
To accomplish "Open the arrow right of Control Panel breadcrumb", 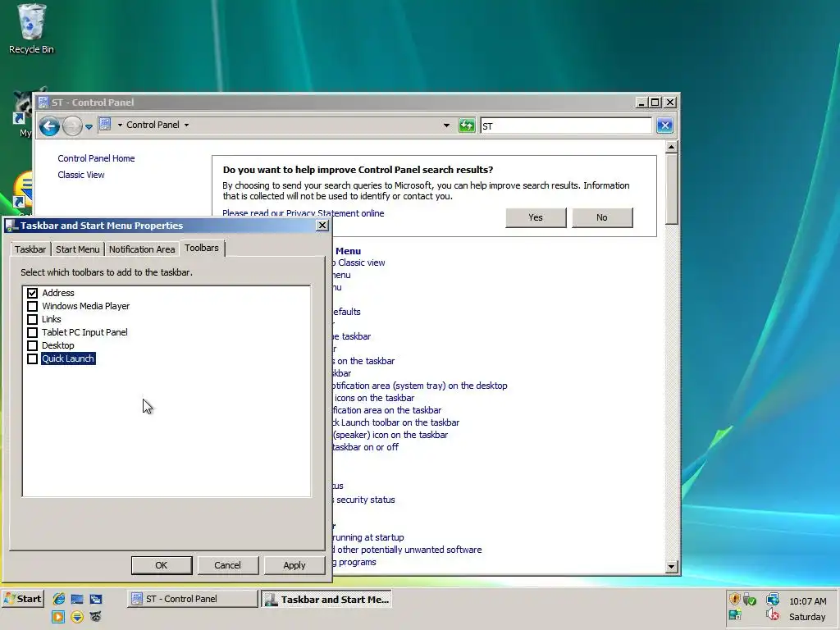I will [186, 125].
